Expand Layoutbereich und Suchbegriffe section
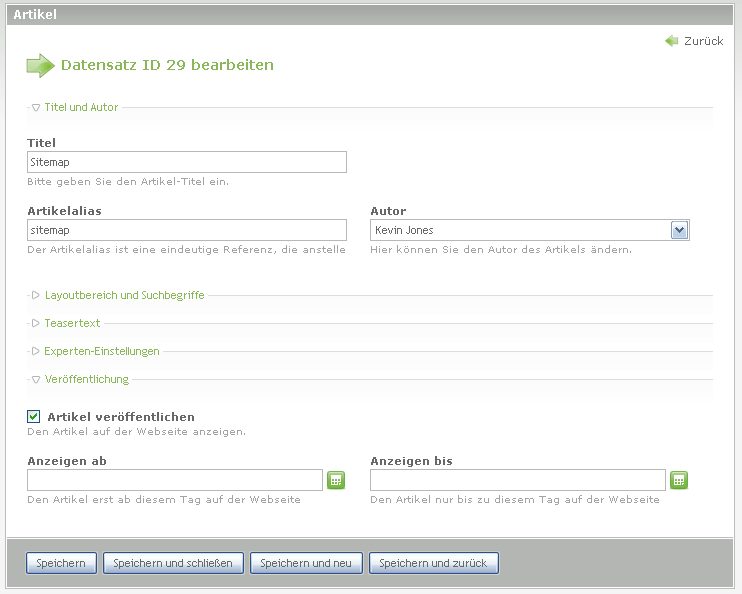This screenshot has width=742, height=594. coord(124,295)
